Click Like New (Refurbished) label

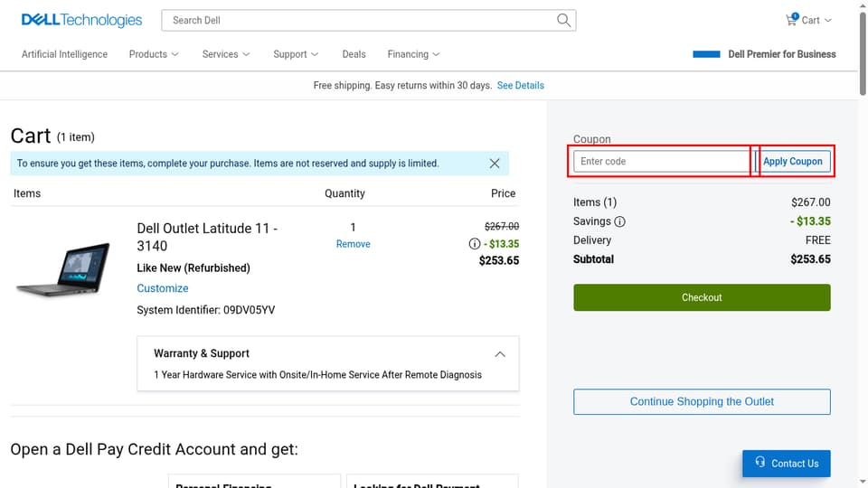[x=193, y=267]
